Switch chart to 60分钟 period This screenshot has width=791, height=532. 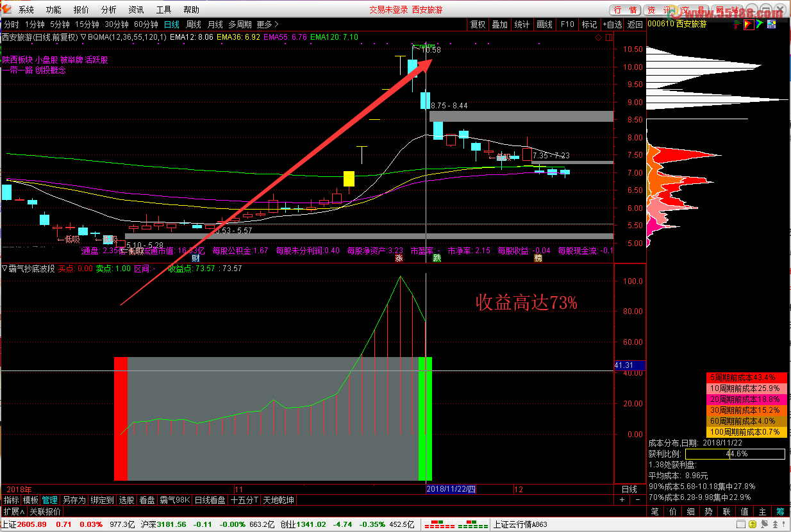(146, 24)
